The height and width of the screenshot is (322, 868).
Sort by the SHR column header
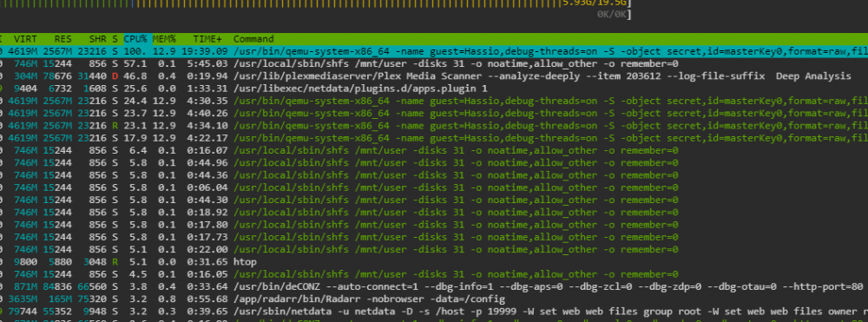[x=97, y=39]
